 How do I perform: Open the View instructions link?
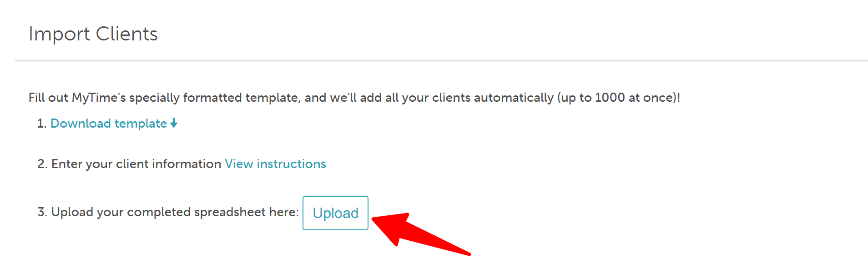pos(275,164)
